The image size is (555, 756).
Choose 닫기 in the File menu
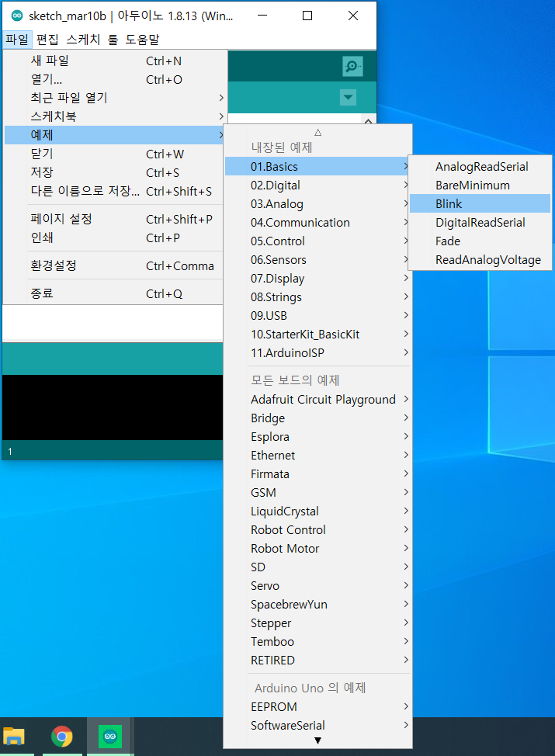[115, 154]
